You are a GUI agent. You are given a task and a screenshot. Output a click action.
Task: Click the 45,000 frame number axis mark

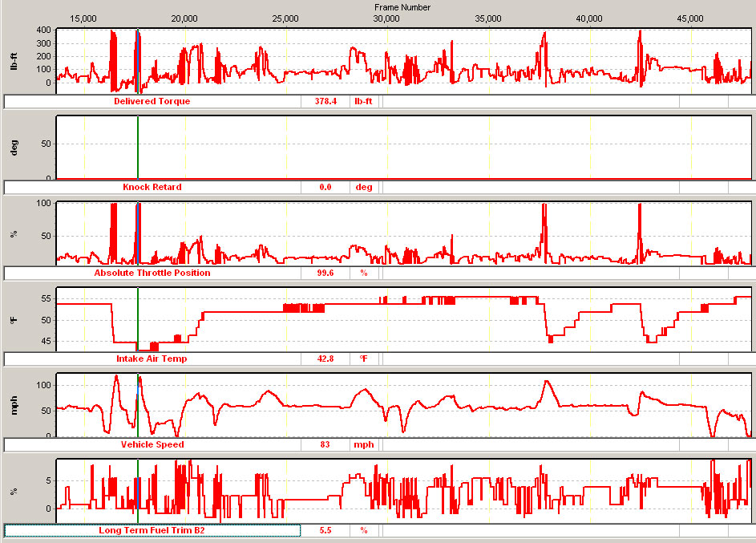[691, 18]
